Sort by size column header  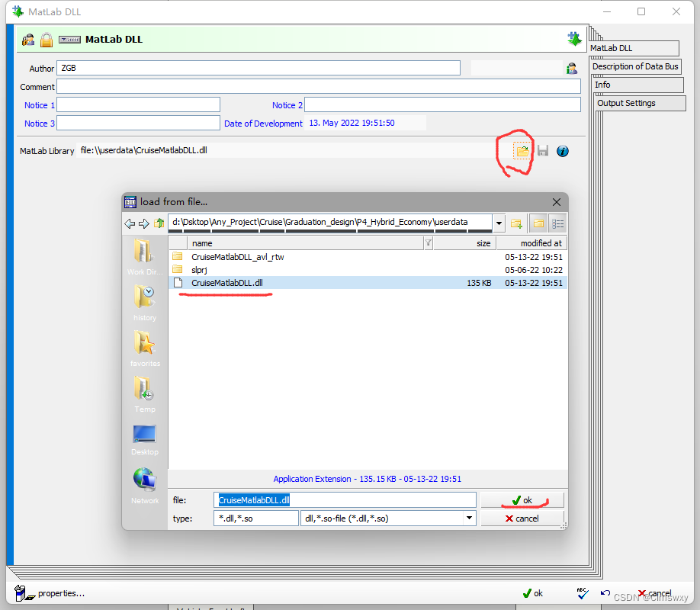(x=464, y=243)
